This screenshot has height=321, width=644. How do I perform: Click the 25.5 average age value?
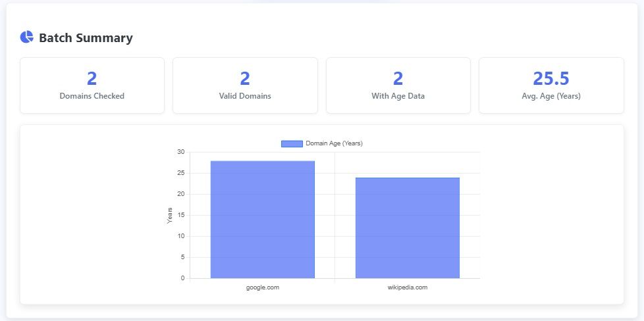[551, 78]
